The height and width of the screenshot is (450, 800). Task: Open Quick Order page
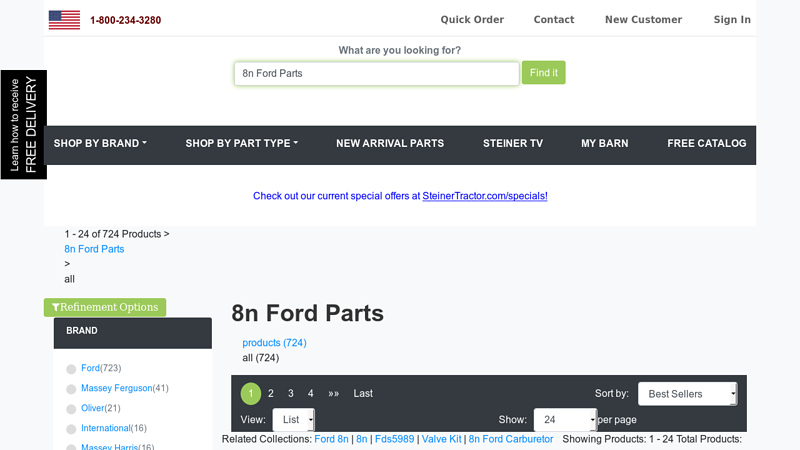(x=472, y=19)
